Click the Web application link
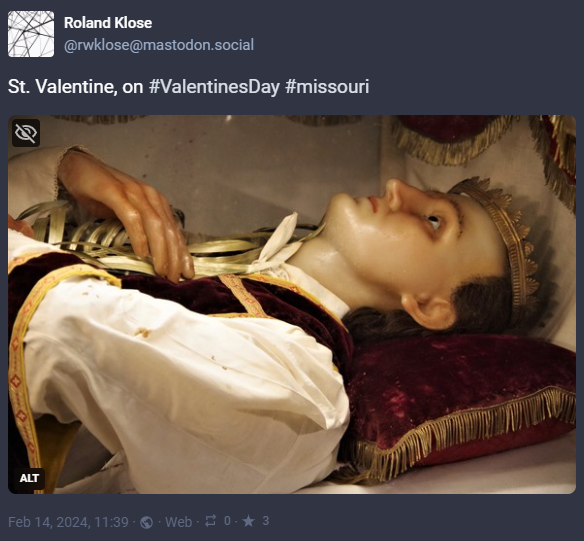Viewport: 584px width, 541px height. pos(178,522)
